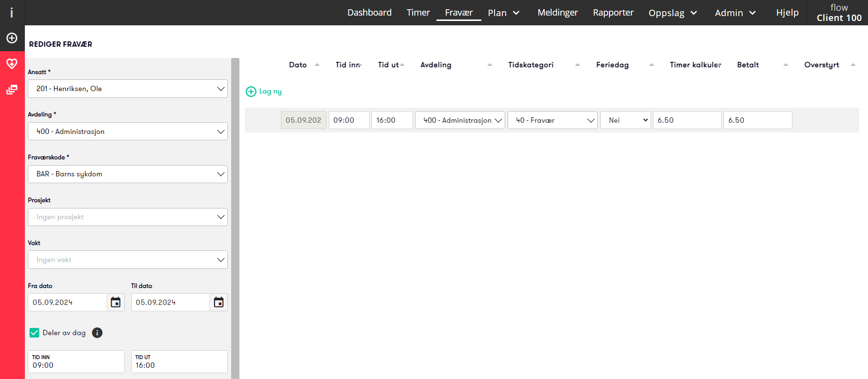This screenshot has width=868, height=379.
Task: Sort by Overstyrt column arrow
Action: [x=853, y=65]
